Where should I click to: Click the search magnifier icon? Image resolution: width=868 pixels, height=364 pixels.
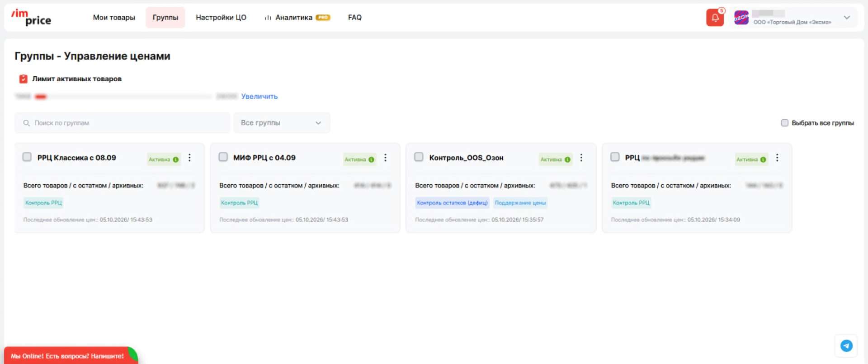[27, 123]
